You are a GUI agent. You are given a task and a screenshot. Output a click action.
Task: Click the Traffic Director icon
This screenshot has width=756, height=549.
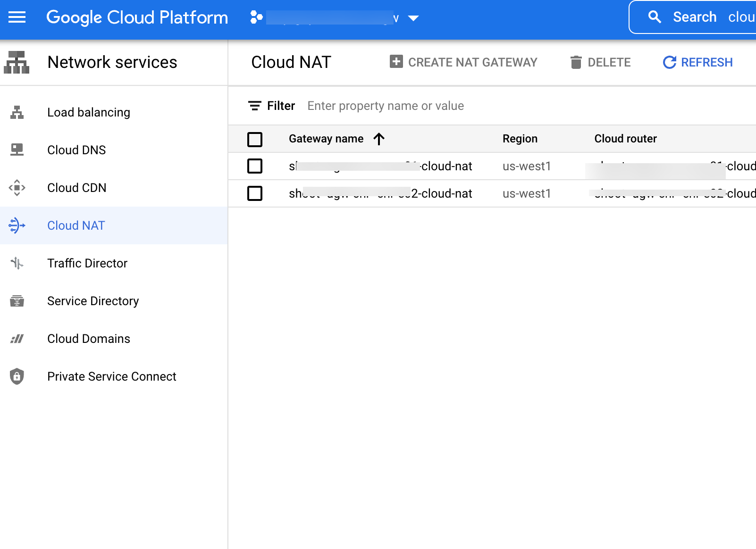tap(17, 263)
